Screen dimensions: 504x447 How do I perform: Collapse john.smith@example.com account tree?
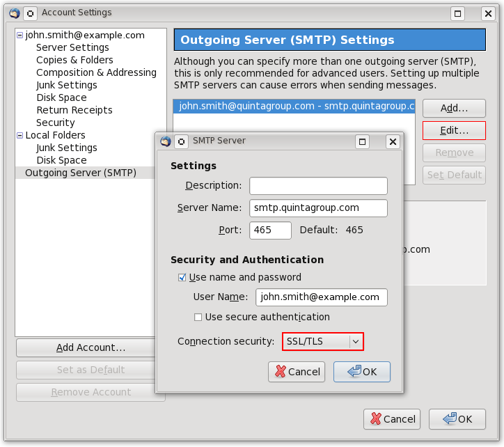pyautogui.click(x=20, y=35)
